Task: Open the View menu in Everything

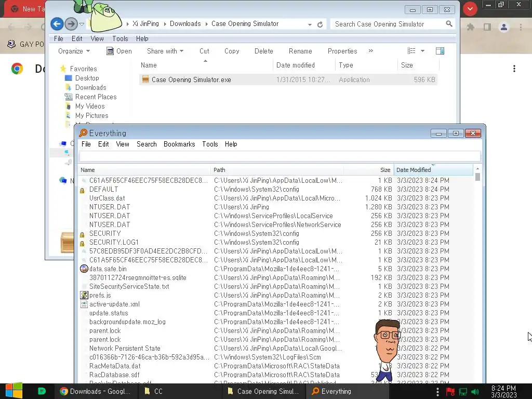Action: pos(123,144)
